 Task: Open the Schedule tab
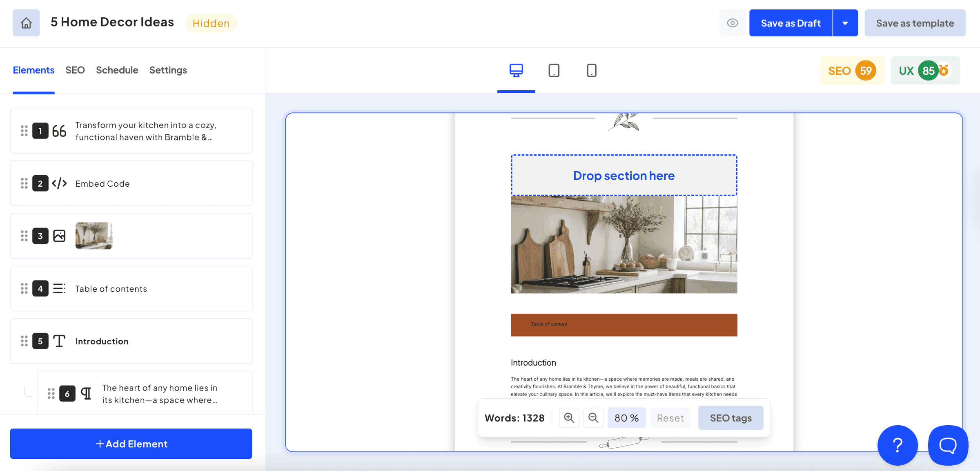click(x=117, y=70)
